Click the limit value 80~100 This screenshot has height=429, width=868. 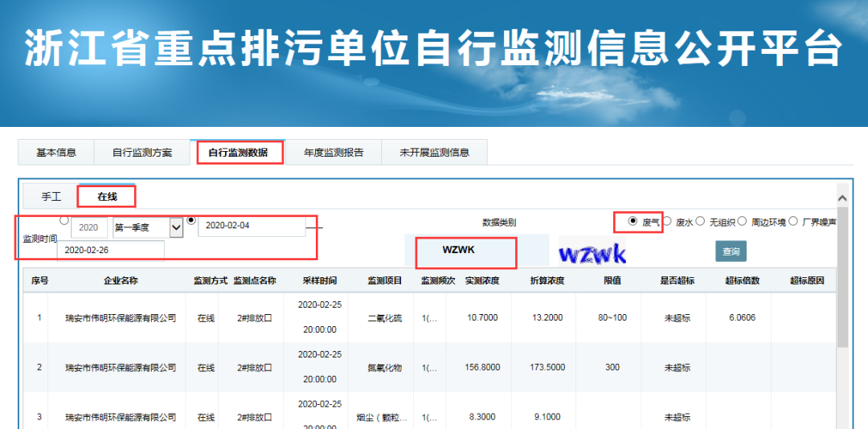(612, 318)
